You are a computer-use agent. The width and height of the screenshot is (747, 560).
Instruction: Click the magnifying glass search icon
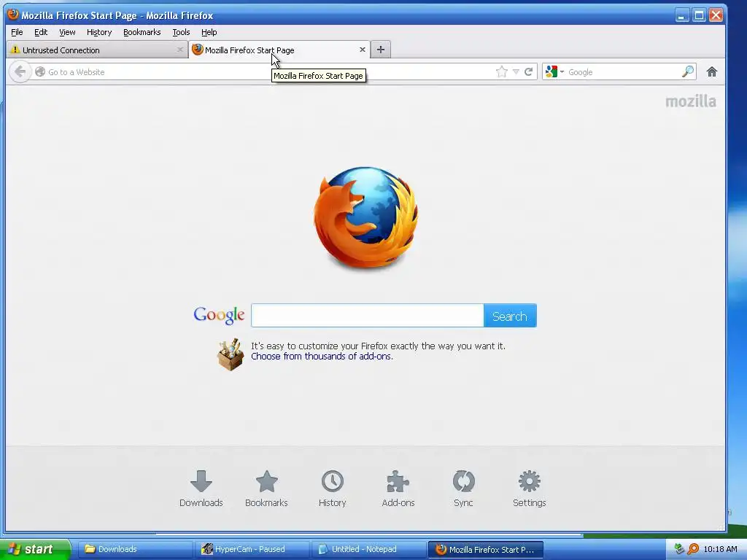click(687, 72)
